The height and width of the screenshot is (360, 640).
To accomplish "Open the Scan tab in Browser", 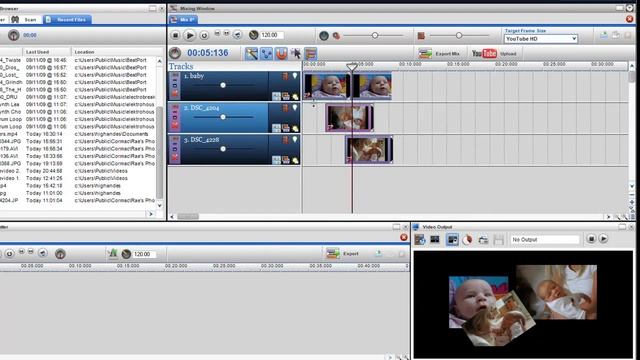I will point(25,20).
